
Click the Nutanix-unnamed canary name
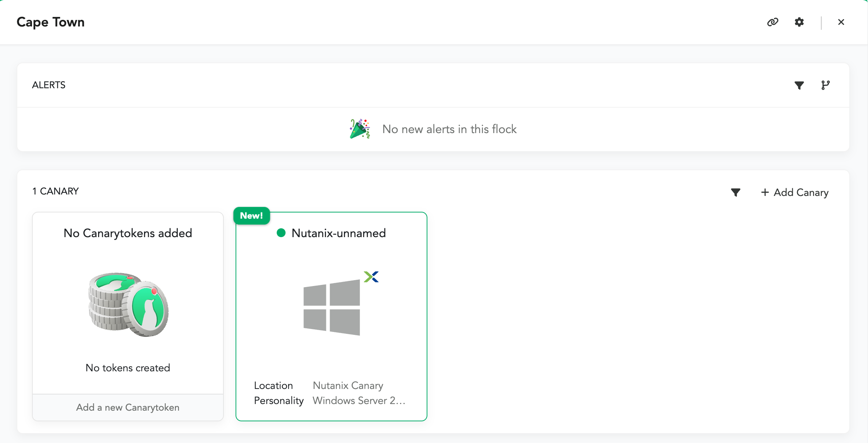pyautogui.click(x=338, y=233)
